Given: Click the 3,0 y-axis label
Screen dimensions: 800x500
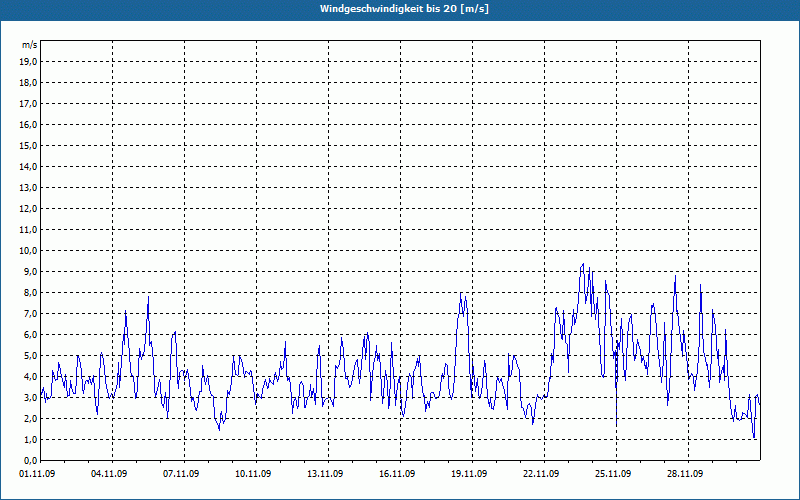Looking at the screenshot, I should coord(31,397).
